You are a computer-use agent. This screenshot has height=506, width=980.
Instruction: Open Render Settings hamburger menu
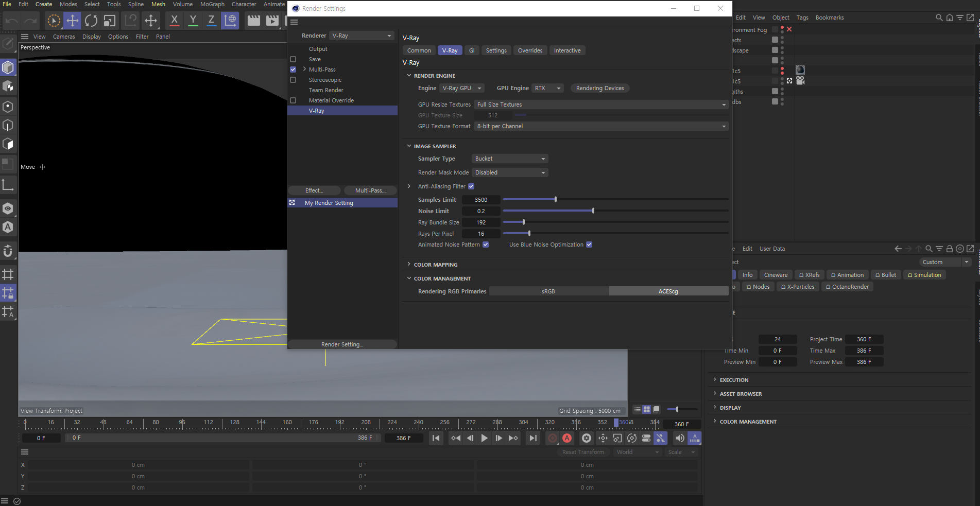coord(294,22)
